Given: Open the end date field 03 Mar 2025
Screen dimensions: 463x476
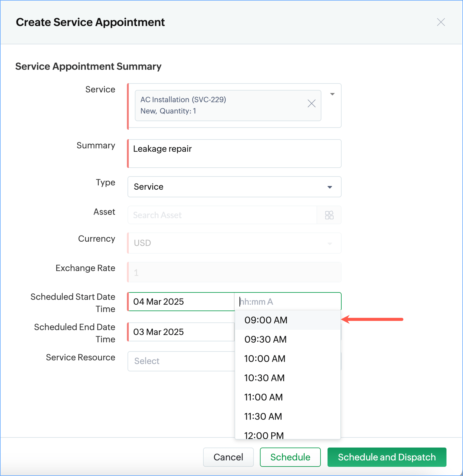Looking at the screenshot, I should (181, 332).
